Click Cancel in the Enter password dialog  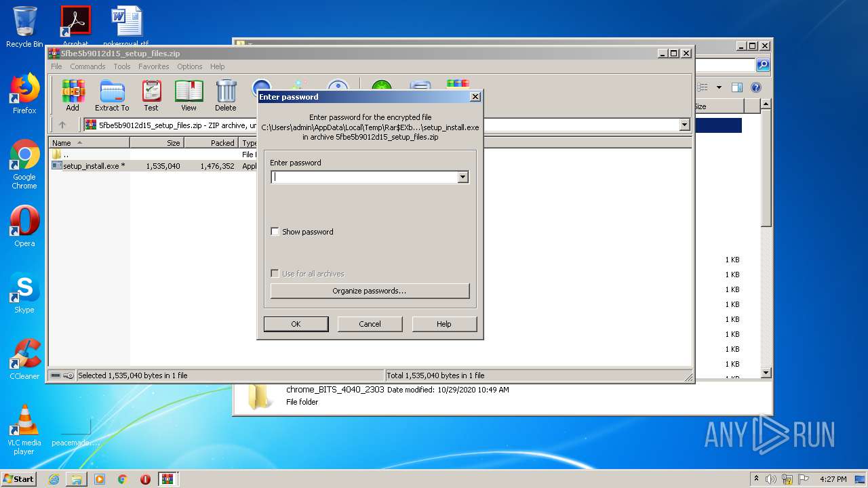[370, 324]
